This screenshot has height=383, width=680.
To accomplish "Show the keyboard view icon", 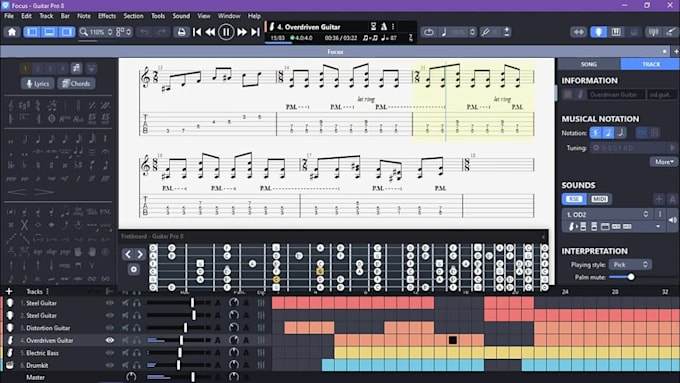I will click(616, 32).
